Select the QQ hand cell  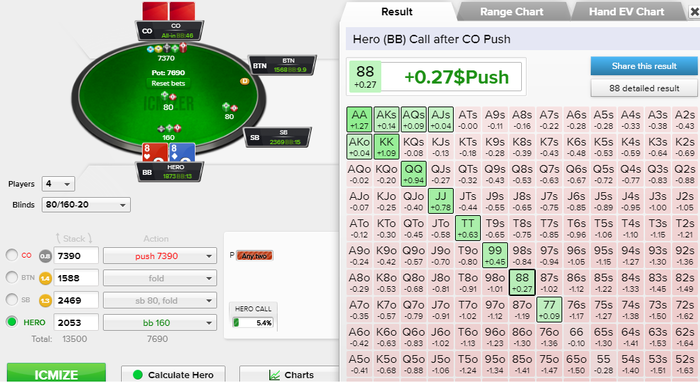(413, 174)
